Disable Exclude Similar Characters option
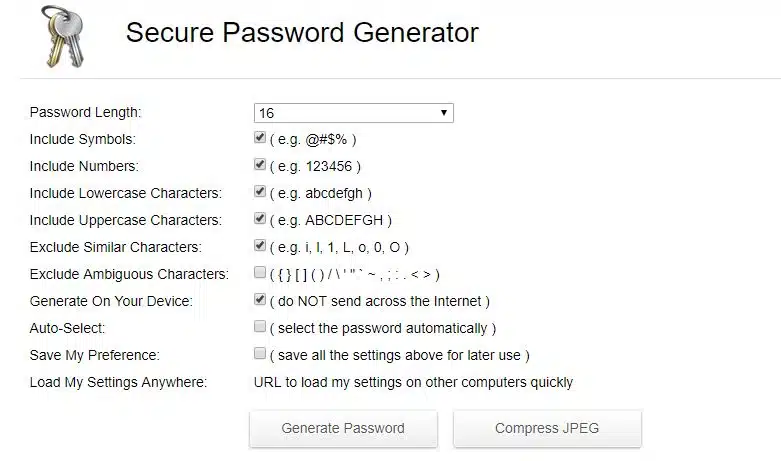Screen dimensions: 781x461 (x=260, y=246)
